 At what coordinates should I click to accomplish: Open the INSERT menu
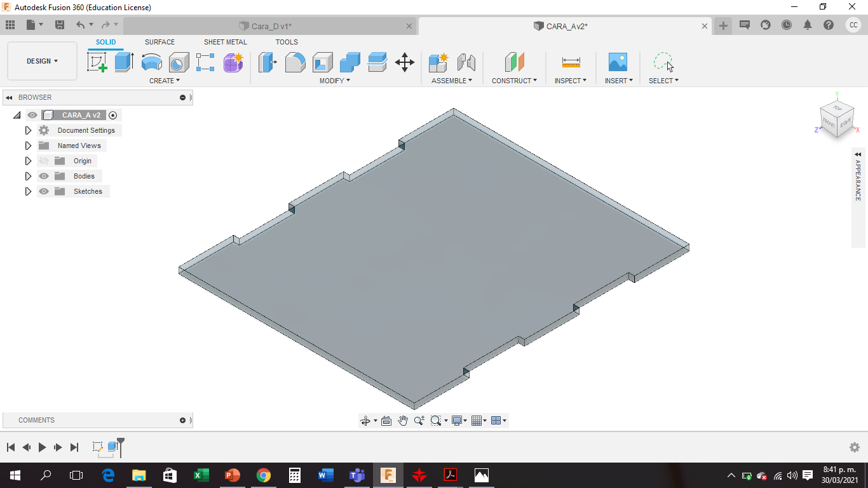coord(618,81)
